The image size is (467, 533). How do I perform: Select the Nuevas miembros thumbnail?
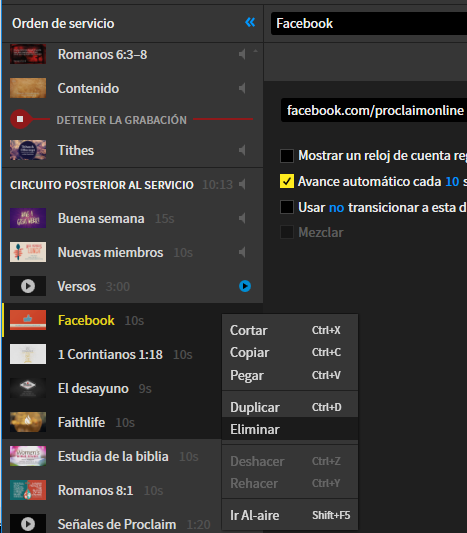tap(28, 252)
